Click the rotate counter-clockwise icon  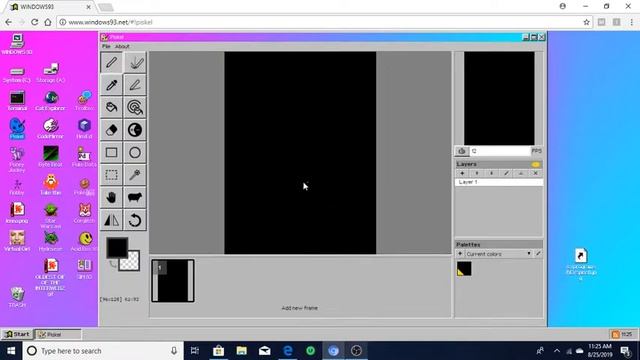135,220
